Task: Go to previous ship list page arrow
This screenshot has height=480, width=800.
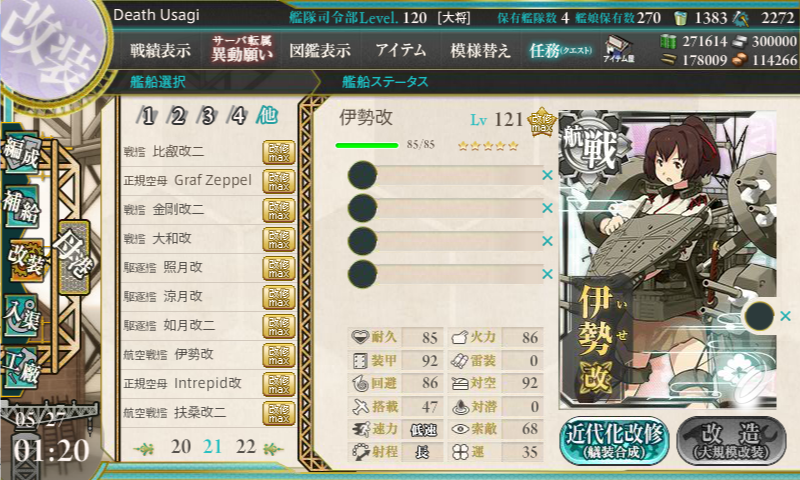Action: pos(144,448)
